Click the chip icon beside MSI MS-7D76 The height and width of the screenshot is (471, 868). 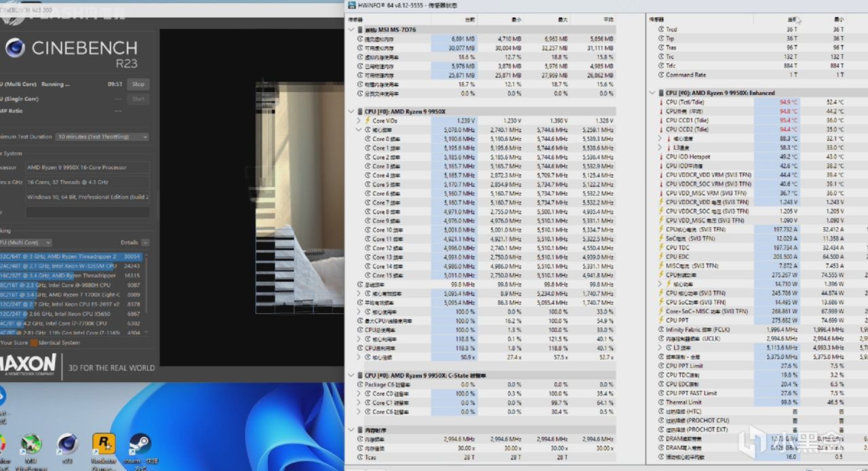tap(359, 30)
